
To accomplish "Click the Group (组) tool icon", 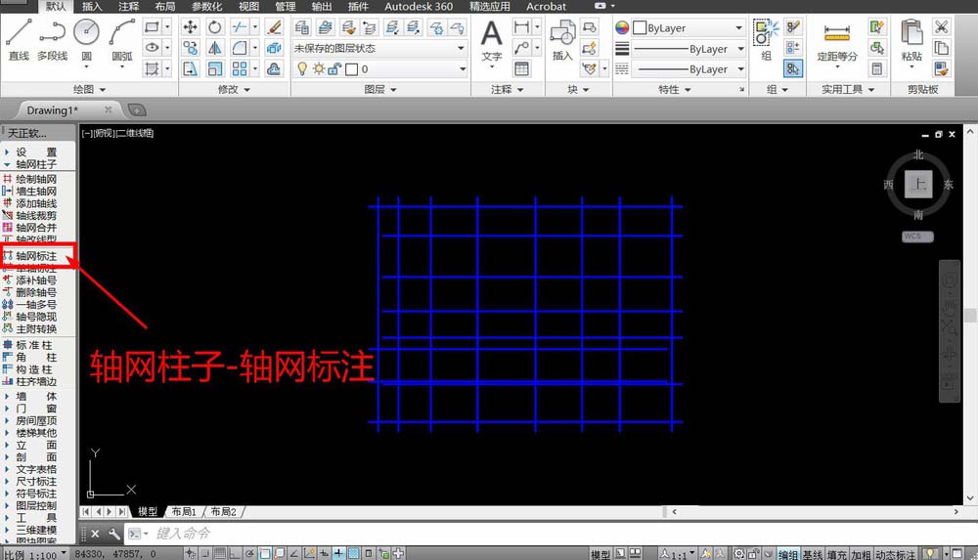I will (x=766, y=39).
